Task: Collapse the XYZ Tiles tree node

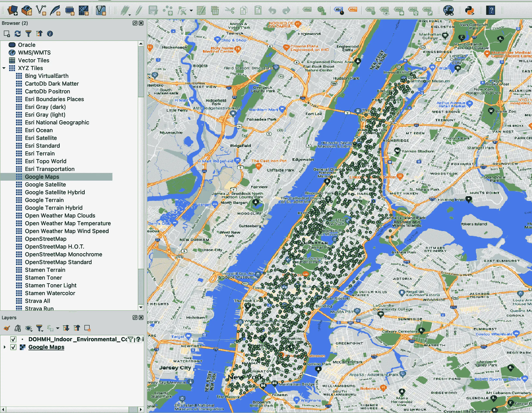Action: coord(4,68)
